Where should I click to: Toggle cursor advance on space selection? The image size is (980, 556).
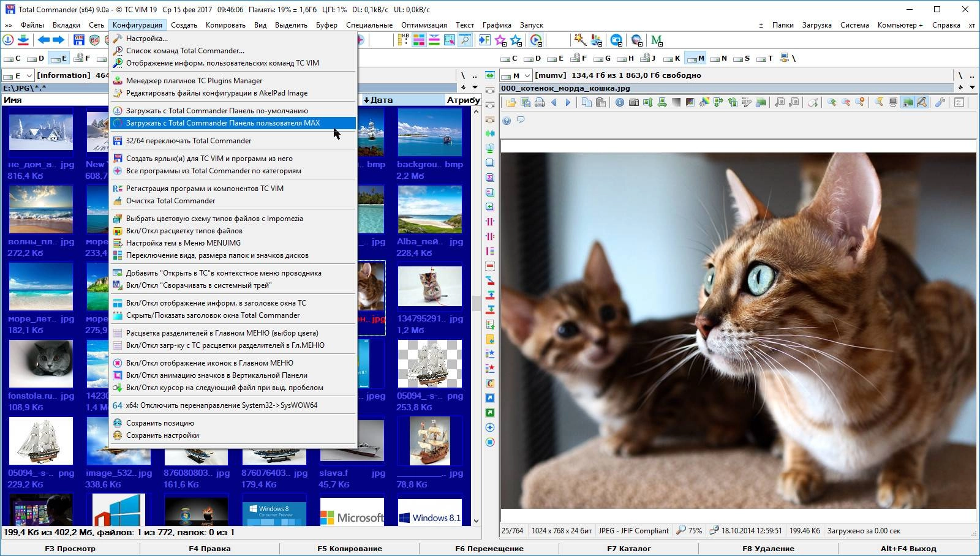[224, 388]
